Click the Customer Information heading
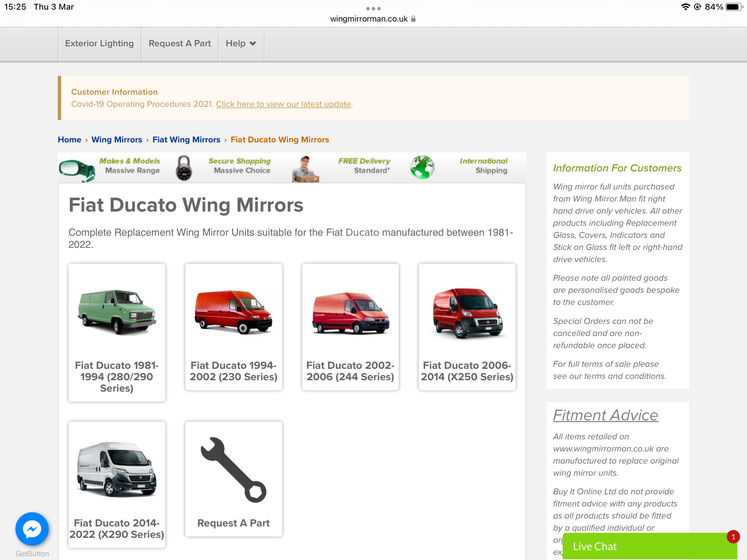This screenshot has height=560, width=747. (114, 92)
